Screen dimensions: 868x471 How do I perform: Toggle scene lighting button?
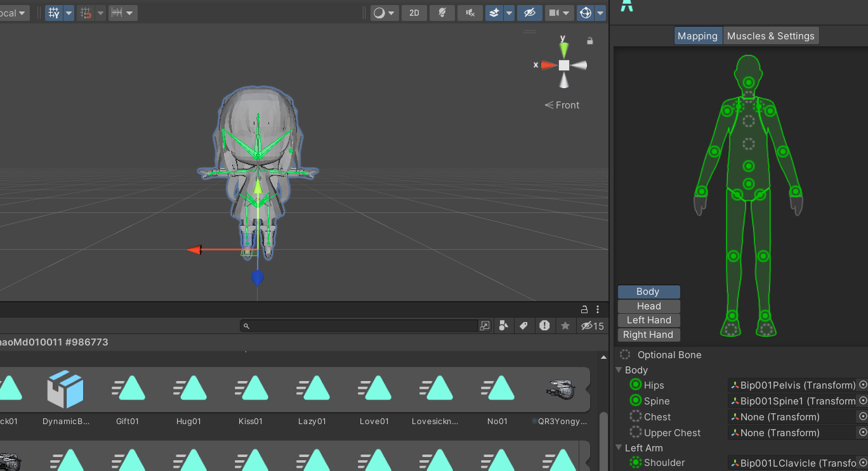tap(442, 13)
